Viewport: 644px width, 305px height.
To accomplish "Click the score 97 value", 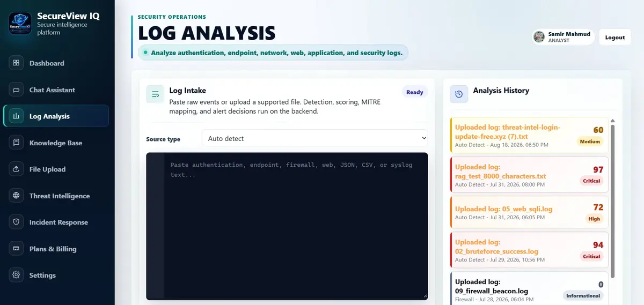I will click(598, 169).
